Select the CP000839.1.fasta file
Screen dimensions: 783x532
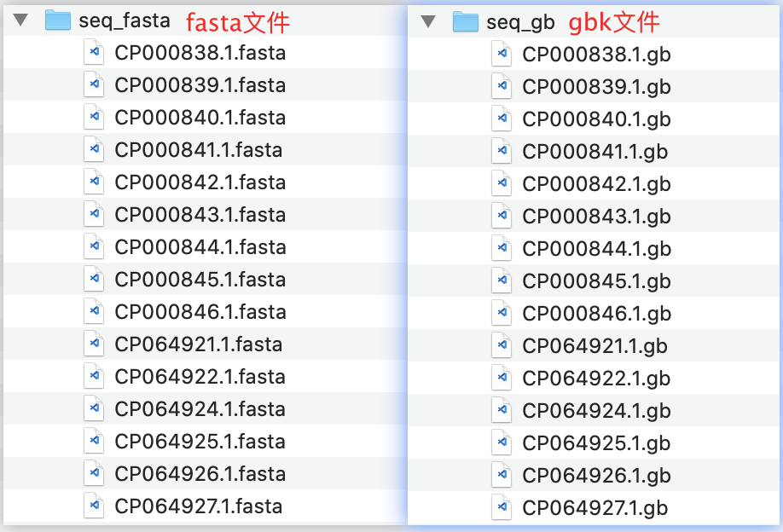200,85
